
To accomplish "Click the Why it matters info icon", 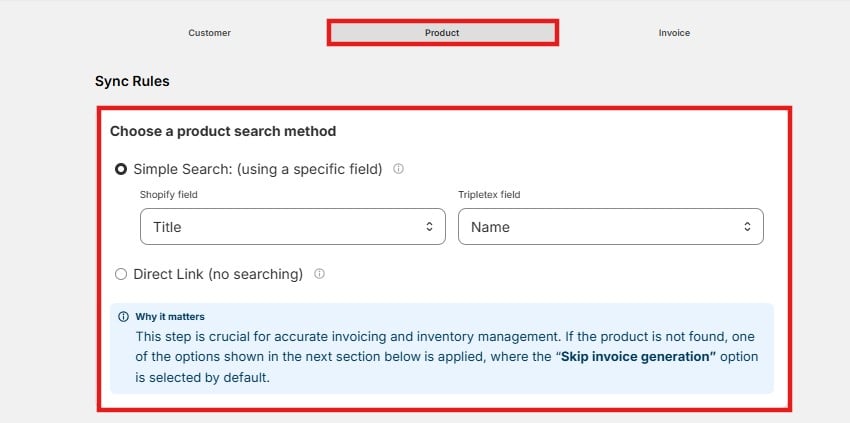I will 124,317.
